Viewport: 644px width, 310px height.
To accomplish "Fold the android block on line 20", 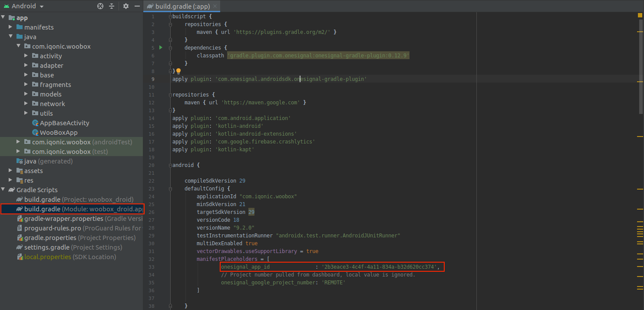I will tap(171, 165).
